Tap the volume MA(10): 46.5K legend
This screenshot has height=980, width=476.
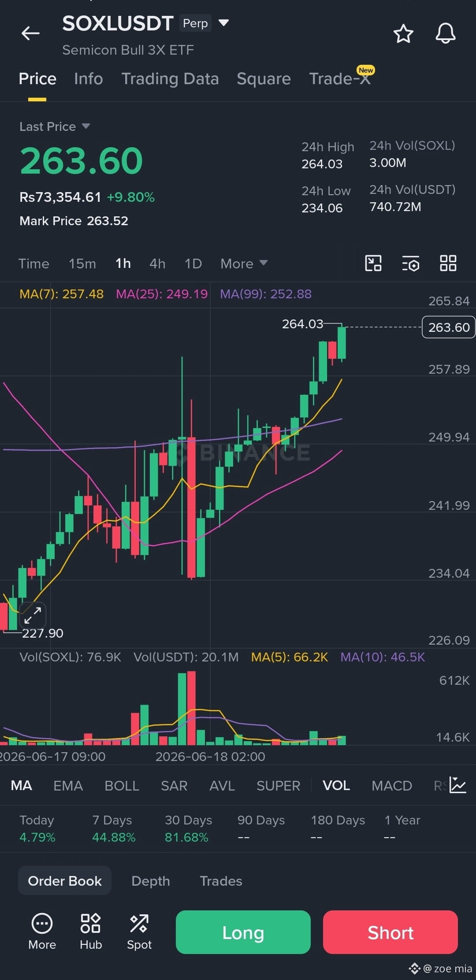(x=383, y=657)
